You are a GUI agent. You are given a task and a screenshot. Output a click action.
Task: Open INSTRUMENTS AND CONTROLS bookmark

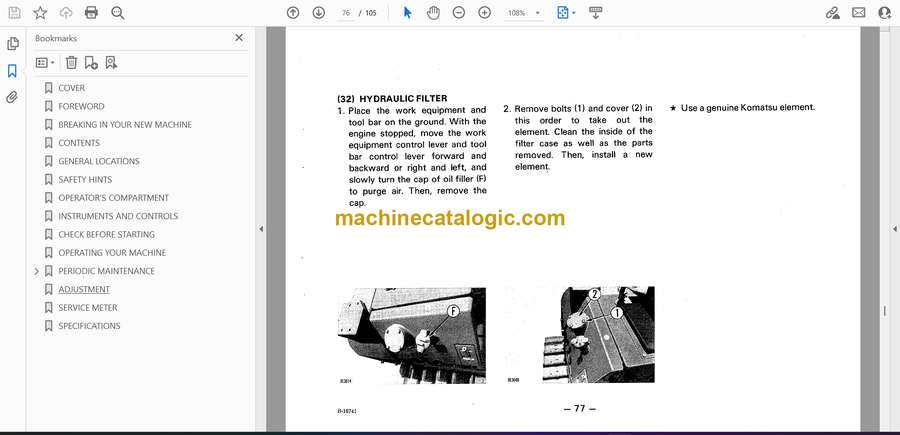tap(118, 216)
